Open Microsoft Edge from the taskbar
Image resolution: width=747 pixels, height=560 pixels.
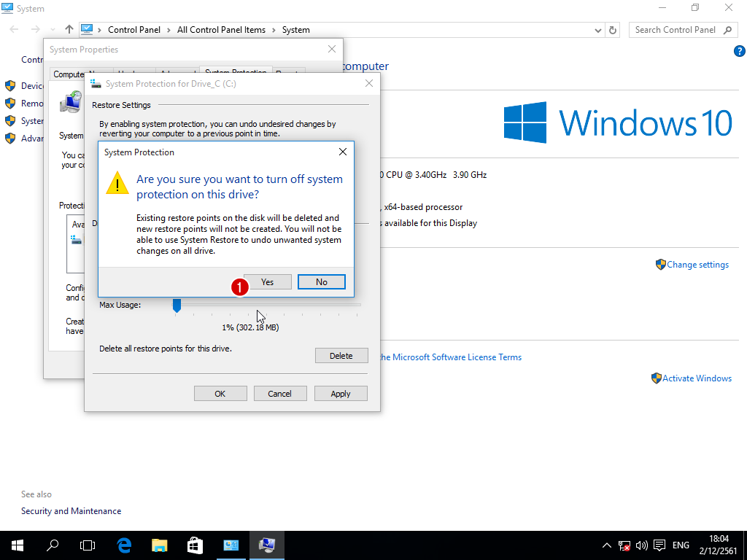click(124, 545)
